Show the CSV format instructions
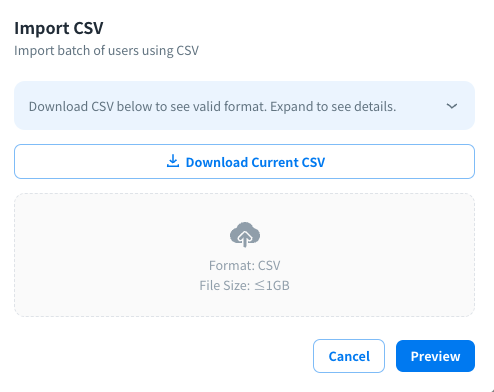Image resolution: width=494 pixels, height=392 pixels. tap(244, 106)
